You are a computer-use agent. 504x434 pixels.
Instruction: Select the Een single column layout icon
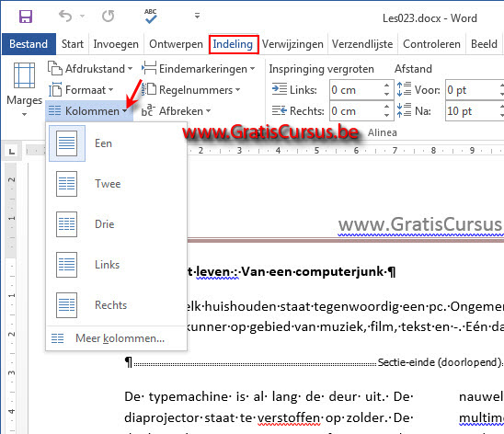(x=67, y=143)
